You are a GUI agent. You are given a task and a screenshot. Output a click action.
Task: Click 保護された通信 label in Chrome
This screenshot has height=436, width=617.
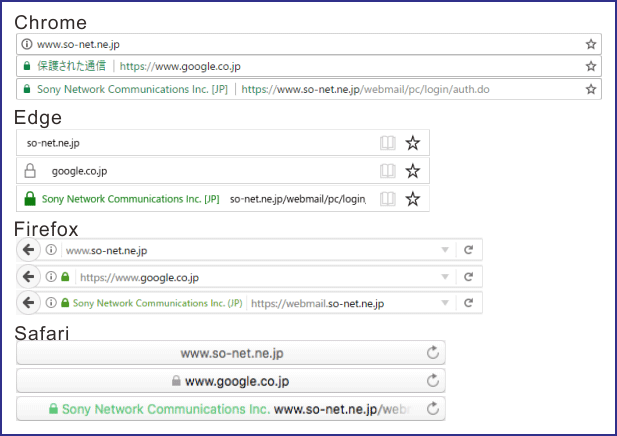click(x=72, y=66)
